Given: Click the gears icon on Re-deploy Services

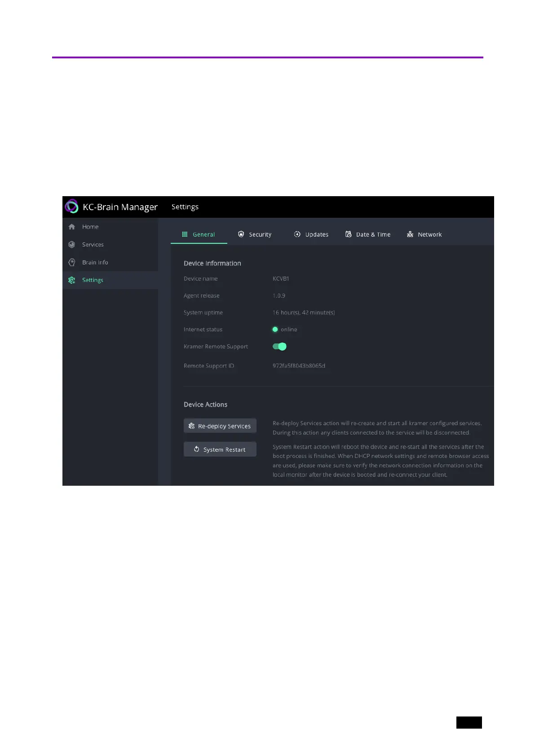Looking at the screenshot, I should point(192,426).
